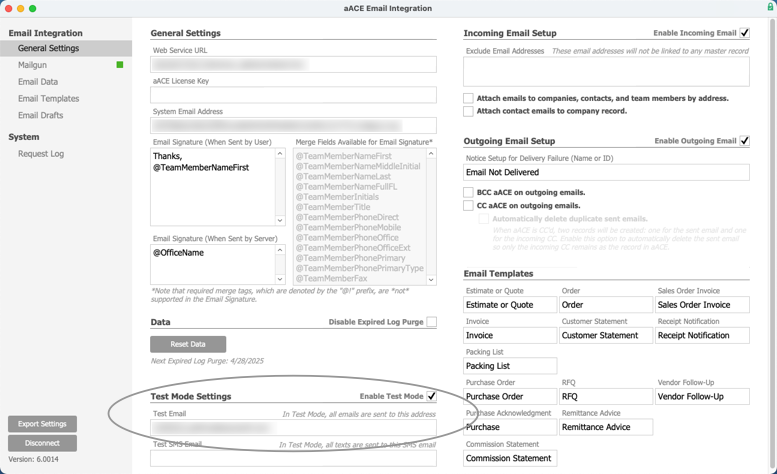
Task: Check Attach emails to companies, contacts checkbox
Action: [468, 98]
